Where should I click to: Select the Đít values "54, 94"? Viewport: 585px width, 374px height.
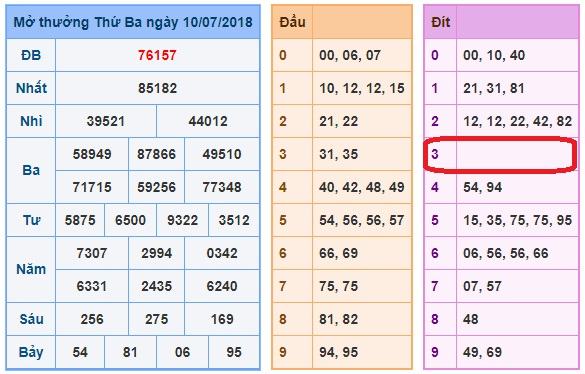coord(482,187)
